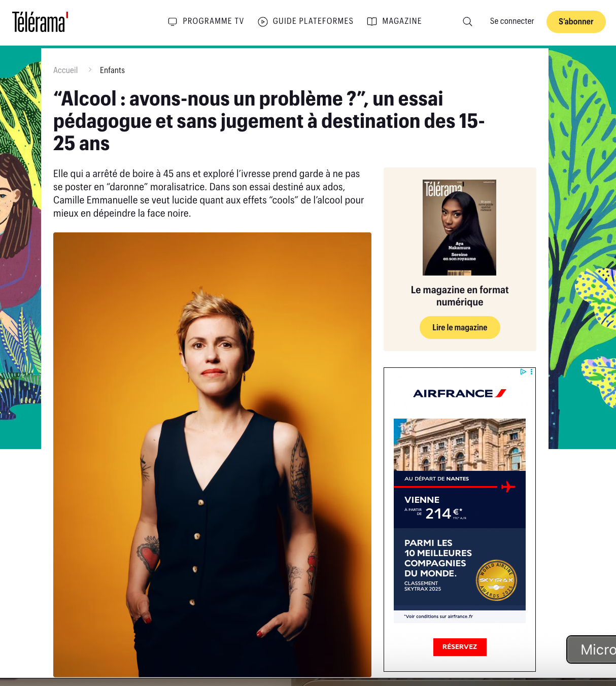This screenshot has width=616, height=686.
Task: Click the TV screen icon beside Programme TV
Action: click(x=173, y=21)
